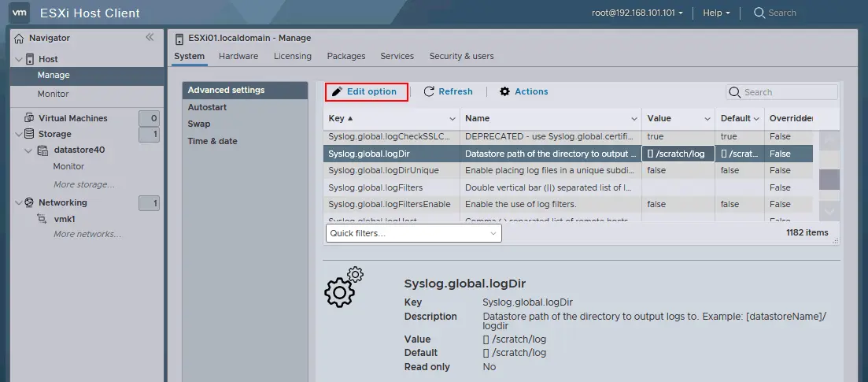Open the Default column dropdown arrow
The height and width of the screenshot is (382, 868).
click(x=756, y=119)
